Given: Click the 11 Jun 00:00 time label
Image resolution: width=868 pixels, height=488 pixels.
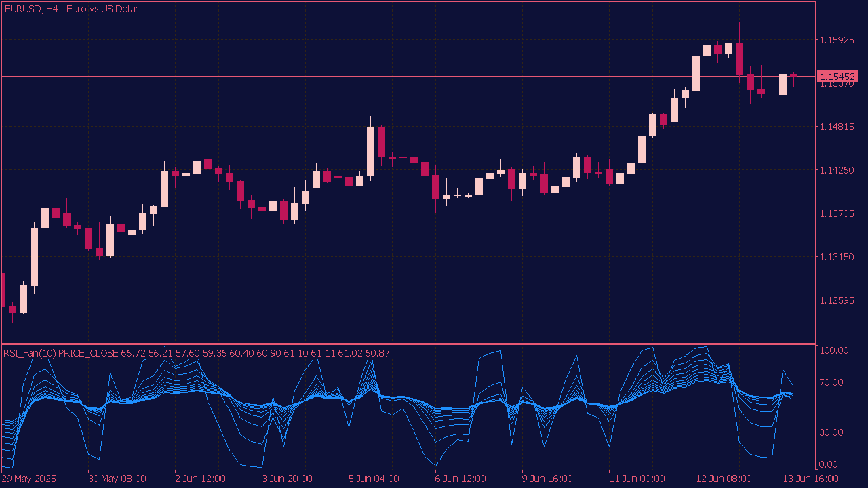Looking at the screenshot, I should pyautogui.click(x=637, y=479).
